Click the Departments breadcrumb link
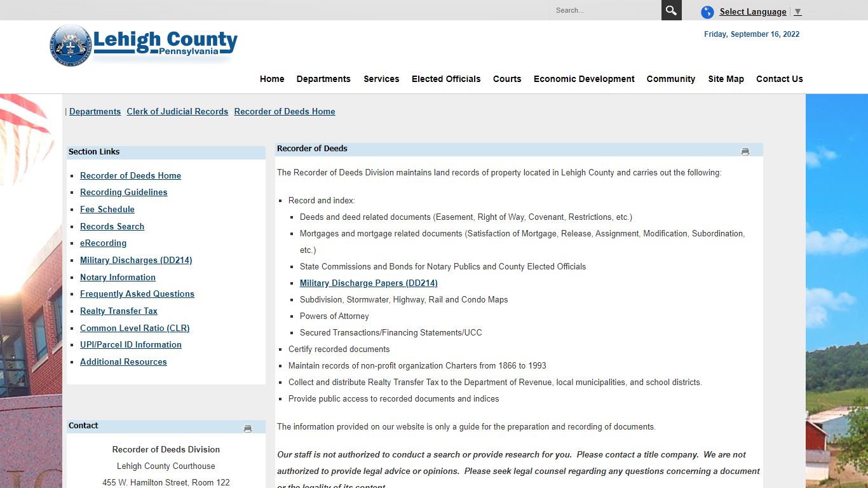Viewport: 868px width, 488px height. point(95,111)
